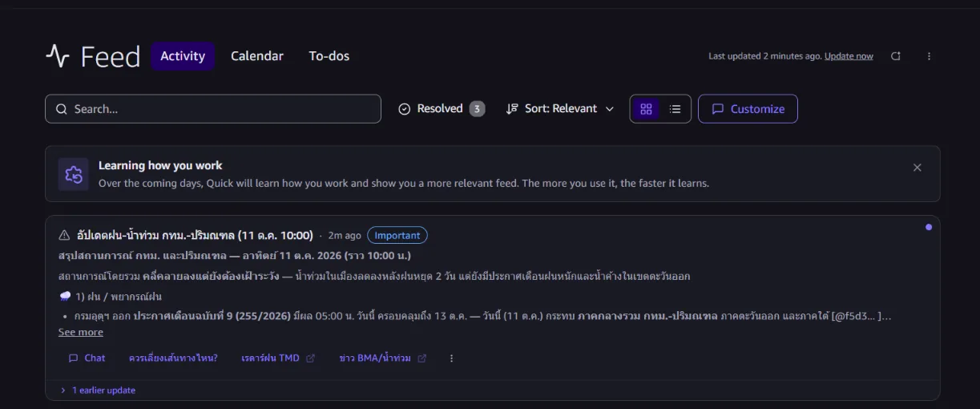
Task: Click the Last updated 2 minutes ago text
Action: [x=764, y=56]
